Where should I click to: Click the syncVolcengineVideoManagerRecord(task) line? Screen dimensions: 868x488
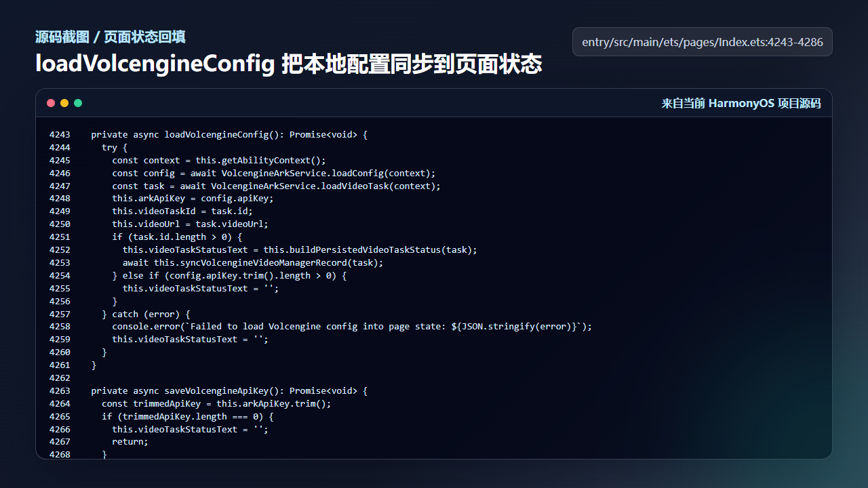click(x=253, y=263)
